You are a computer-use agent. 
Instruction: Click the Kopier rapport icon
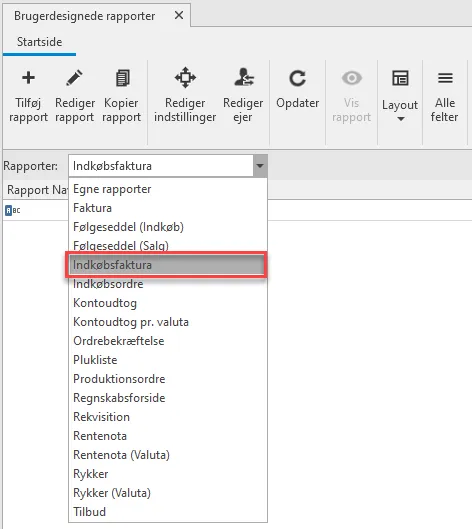(x=122, y=78)
